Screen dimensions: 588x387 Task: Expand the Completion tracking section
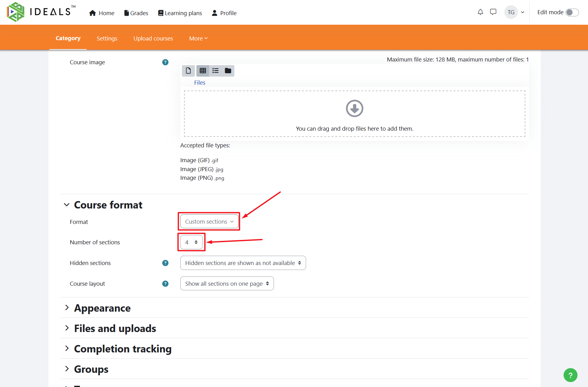[123, 349]
